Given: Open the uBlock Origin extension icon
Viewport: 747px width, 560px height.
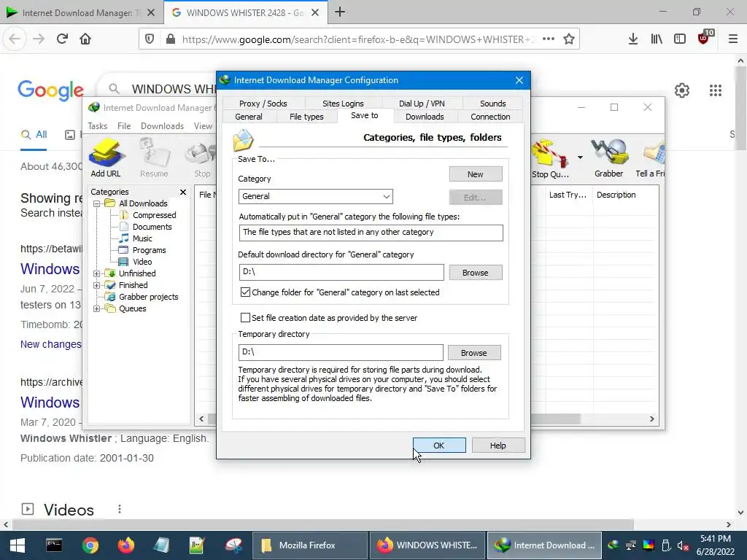Looking at the screenshot, I should [705, 38].
